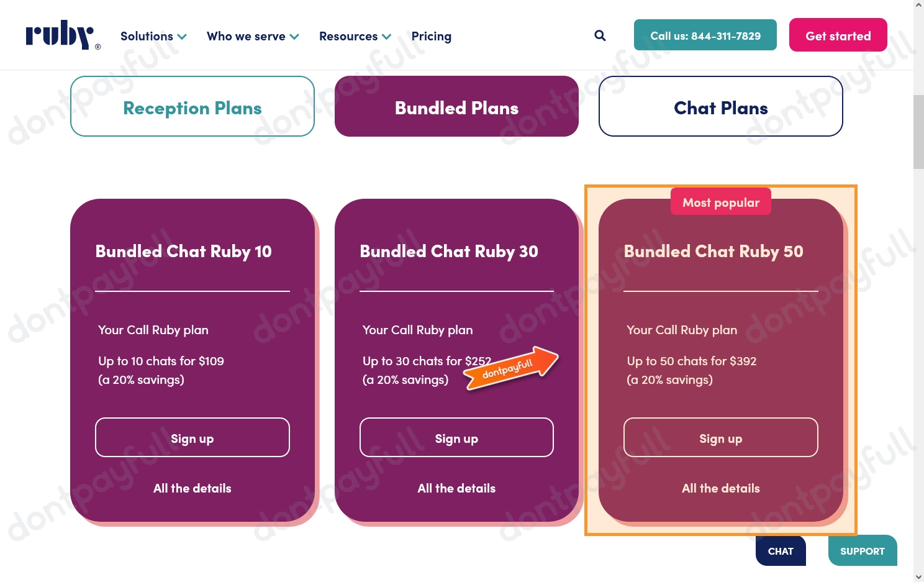
Task: Click the Get started button
Action: pos(838,35)
